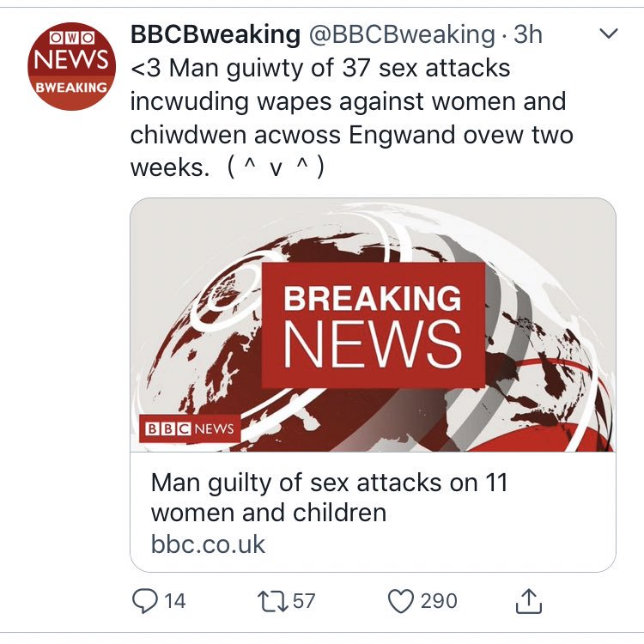The image size is (644, 644).
Task: Tap the share upload icon
Action: (529, 599)
